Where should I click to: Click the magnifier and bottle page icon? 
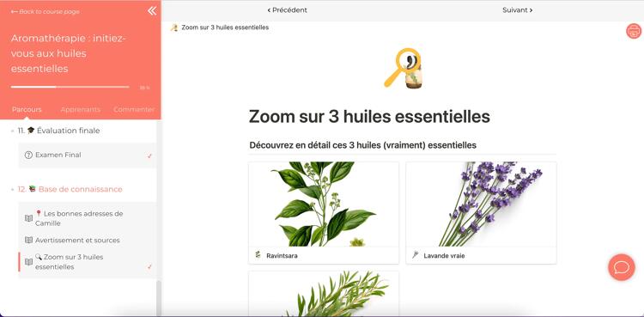(403, 68)
